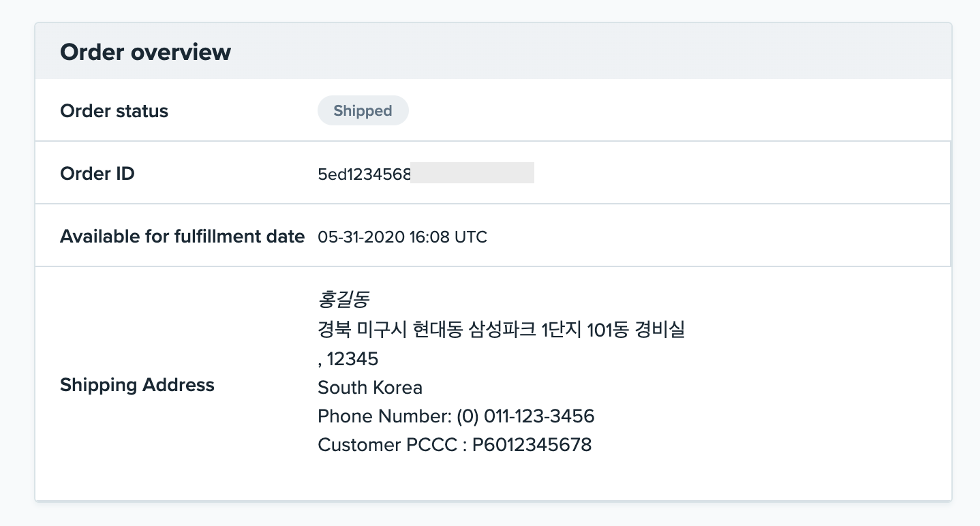Click the Order ID label

(97, 174)
